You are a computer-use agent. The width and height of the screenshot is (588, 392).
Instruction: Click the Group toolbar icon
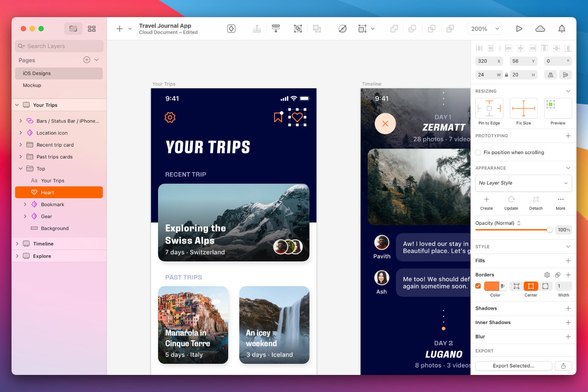[x=298, y=29]
